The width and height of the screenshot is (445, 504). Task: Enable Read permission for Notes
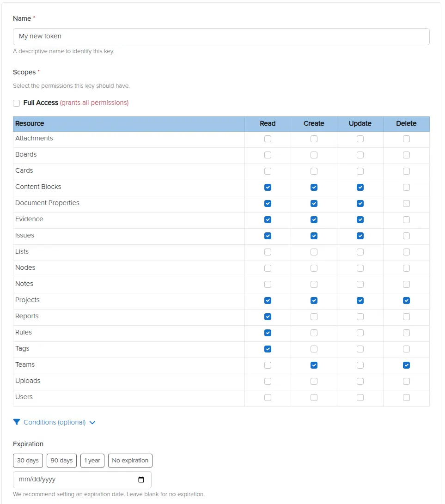point(268,284)
